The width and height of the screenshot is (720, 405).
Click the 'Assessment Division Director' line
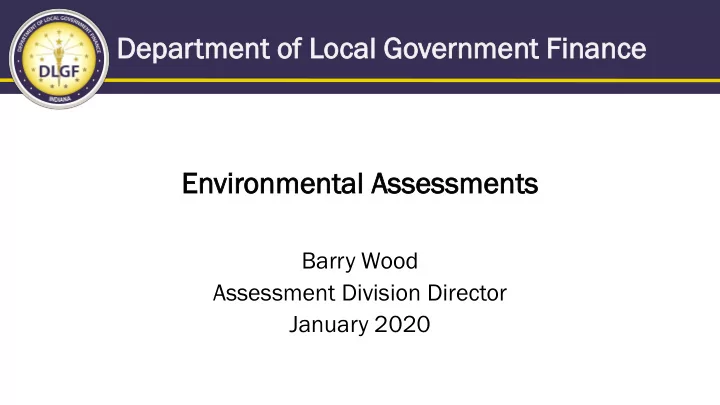(x=360, y=293)
